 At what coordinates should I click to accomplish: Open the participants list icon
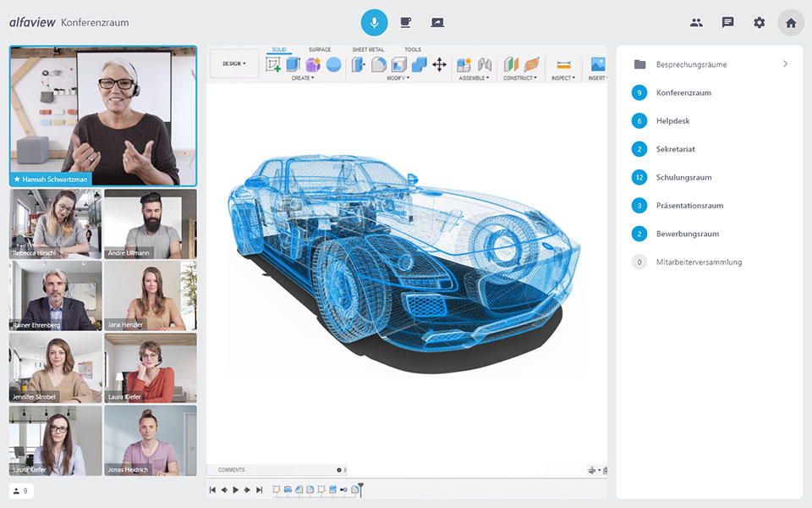696,23
